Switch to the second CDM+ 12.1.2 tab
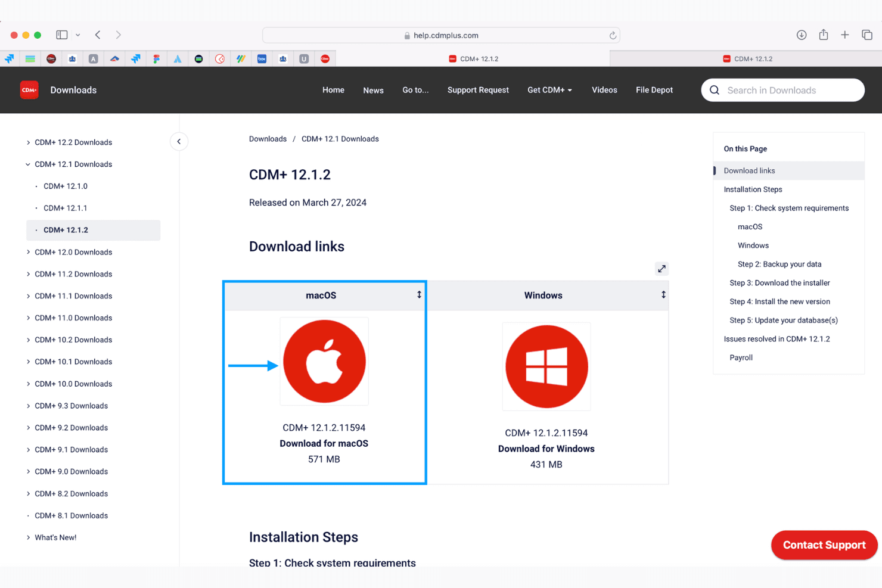882x588 pixels. [747, 59]
